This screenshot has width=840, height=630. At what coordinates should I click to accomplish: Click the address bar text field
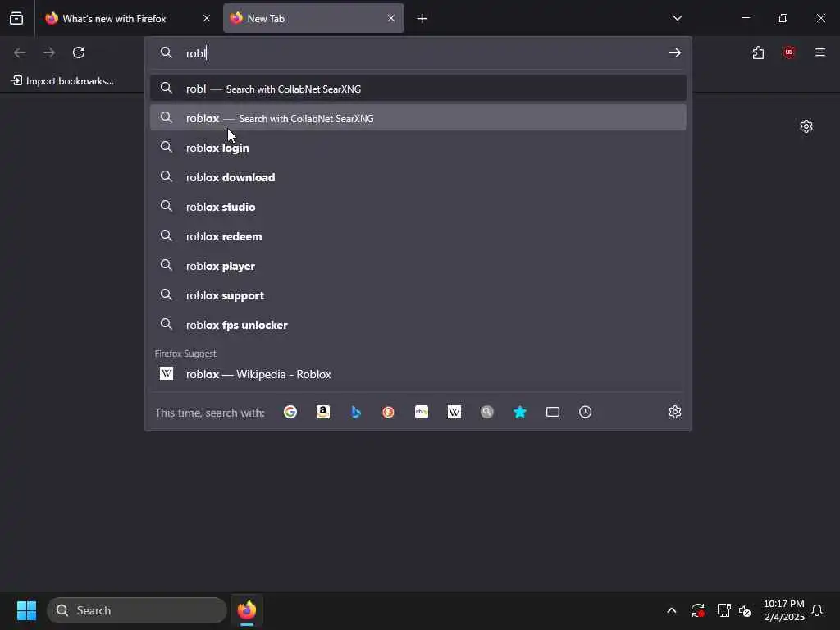point(418,53)
